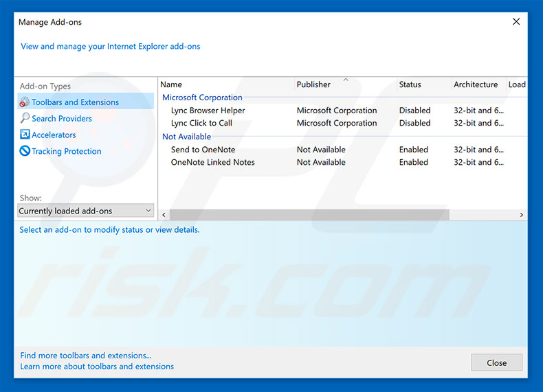Screen dimensions: 543x392
Task: Select the Send to OneNote add-on
Action: pyautogui.click(x=203, y=150)
